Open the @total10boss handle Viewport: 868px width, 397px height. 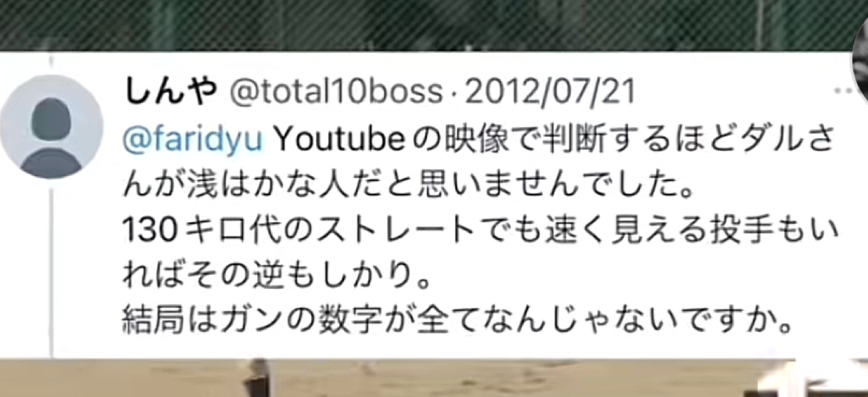[x=337, y=92]
